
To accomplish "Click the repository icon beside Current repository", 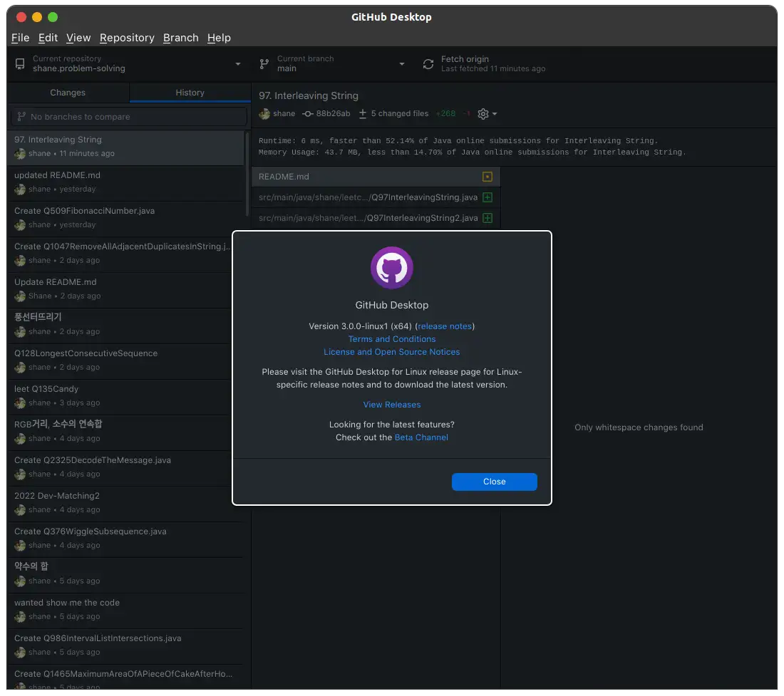I will pyautogui.click(x=20, y=64).
